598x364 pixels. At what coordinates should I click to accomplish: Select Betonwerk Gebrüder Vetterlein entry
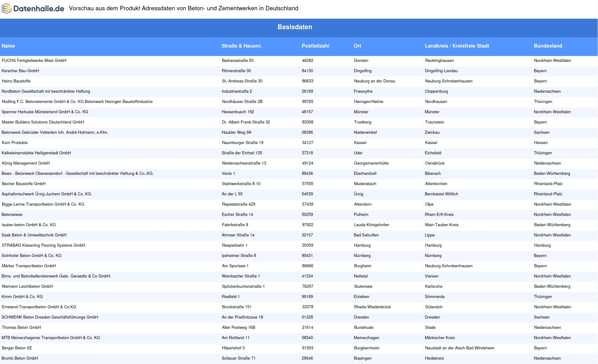coord(55,133)
